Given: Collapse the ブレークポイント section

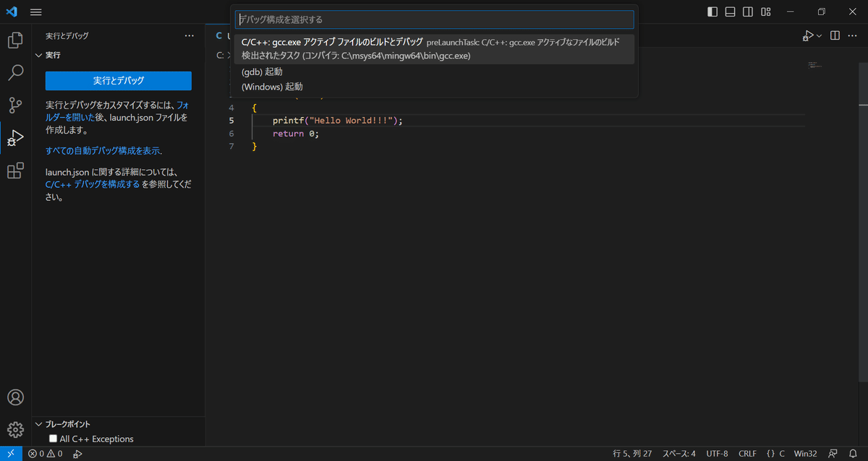Looking at the screenshot, I should [39, 424].
